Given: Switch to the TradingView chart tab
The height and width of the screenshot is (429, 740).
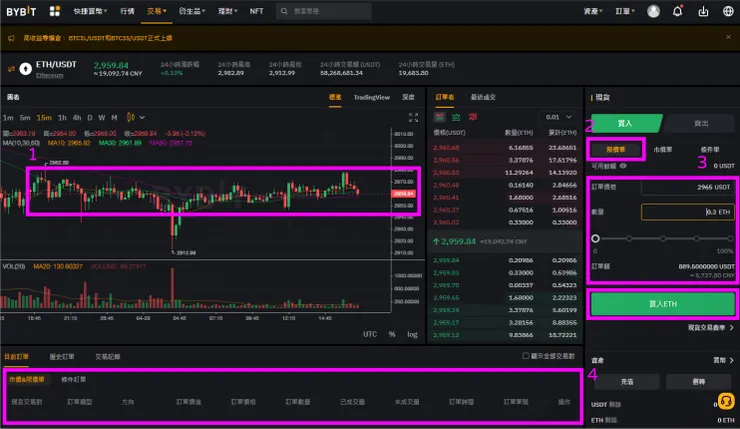Looking at the screenshot, I should tap(371, 97).
